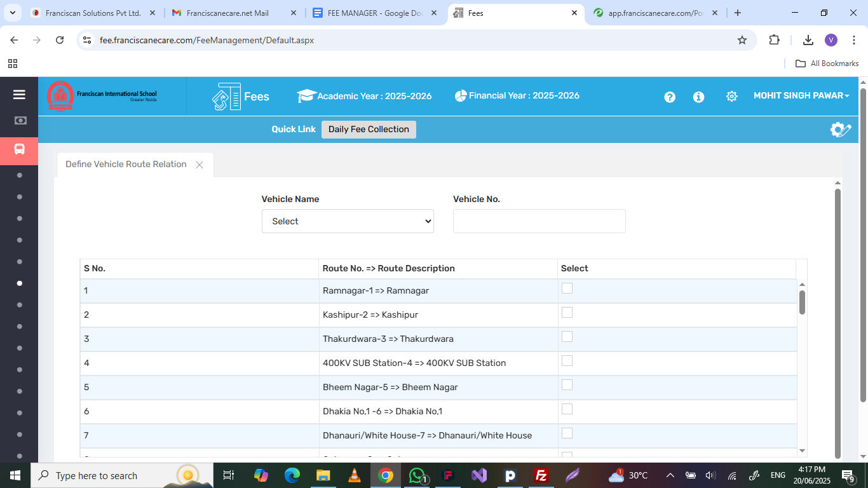Select the Kashipur-2 route checkbox

coord(567,313)
